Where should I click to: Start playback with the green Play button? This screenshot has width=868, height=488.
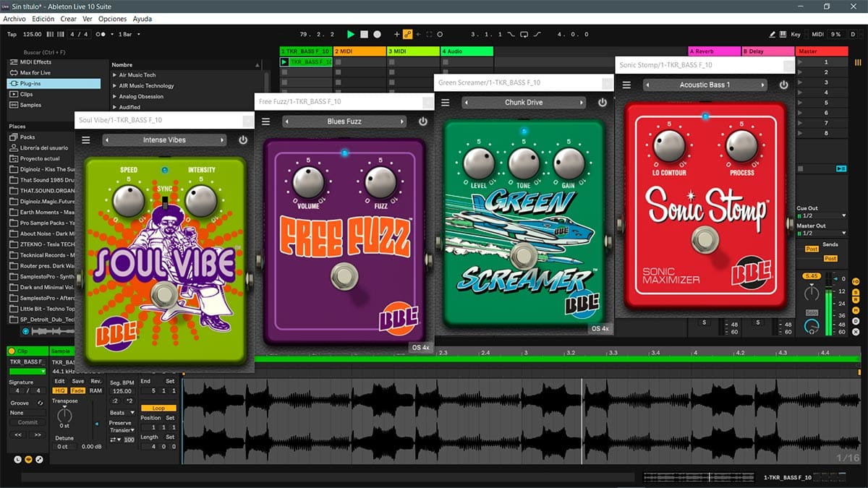pos(351,34)
